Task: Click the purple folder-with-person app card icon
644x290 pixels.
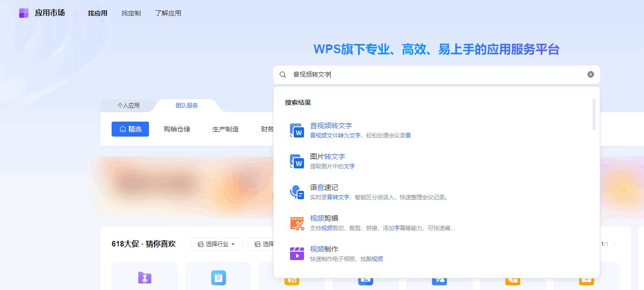Action: point(145,278)
